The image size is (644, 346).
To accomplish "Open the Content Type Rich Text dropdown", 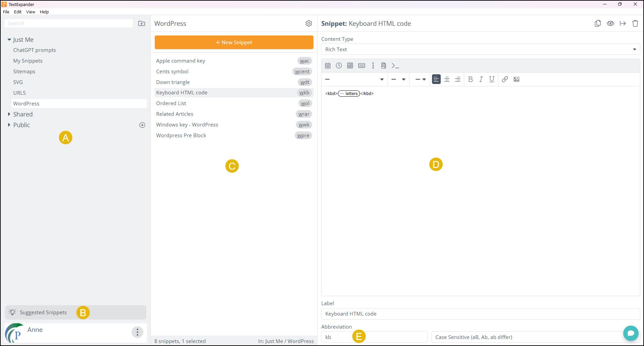I will (x=481, y=50).
